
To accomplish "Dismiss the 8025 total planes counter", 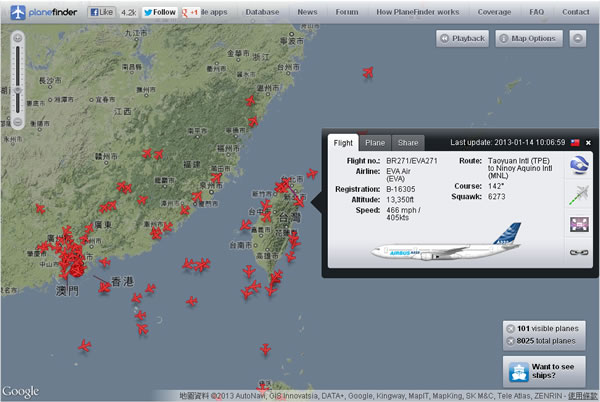I will click(x=510, y=341).
